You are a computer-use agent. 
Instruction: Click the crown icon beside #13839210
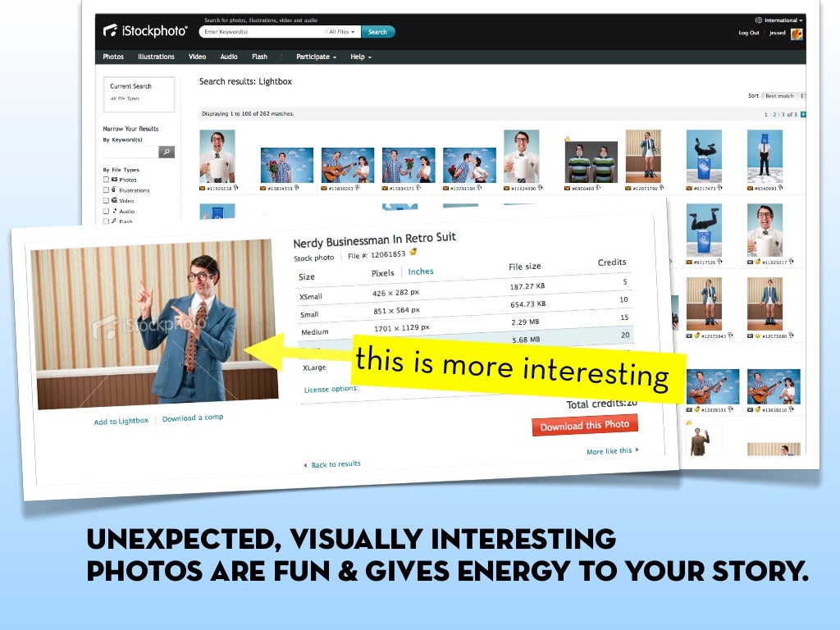tap(758, 410)
